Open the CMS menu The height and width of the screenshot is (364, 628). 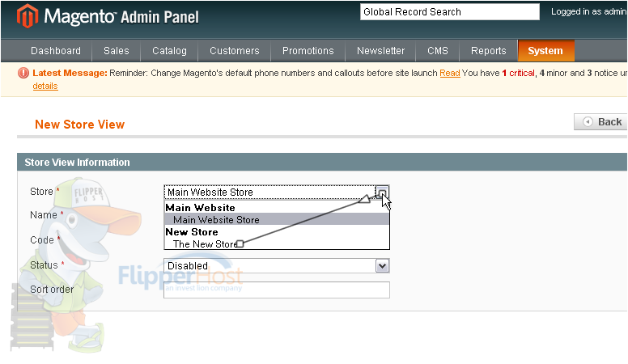tap(437, 51)
